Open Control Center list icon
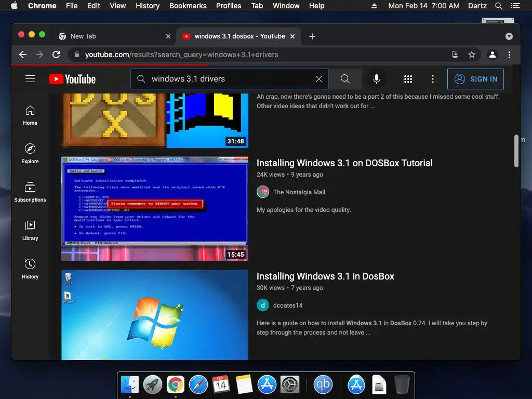The image size is (532, 399). tap(515, 6)
